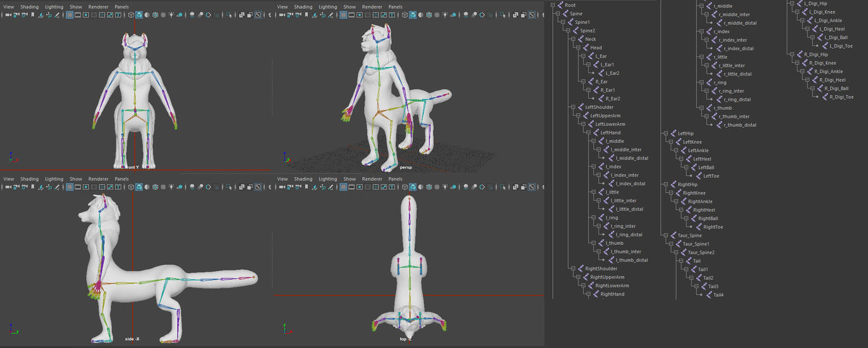This screenshot has height=348, width=868.
Task: Open the Lighting menu in side viewport
Action: [54, 179]
